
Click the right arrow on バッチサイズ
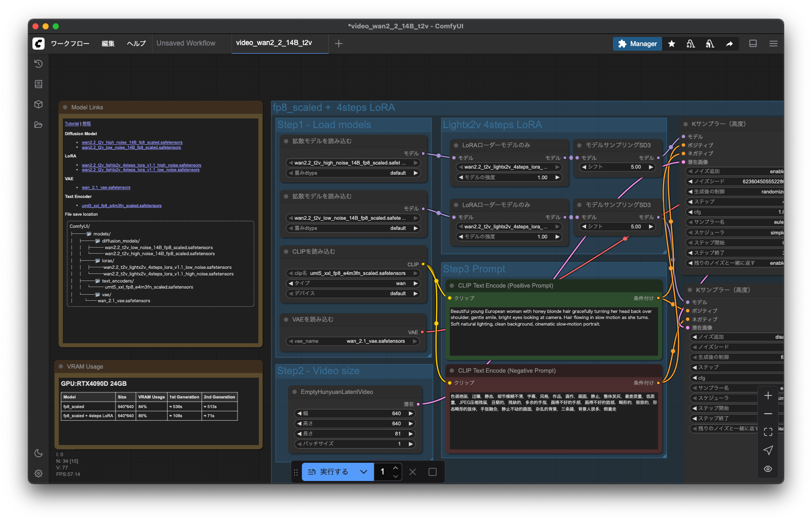click(x=411, y=444)
